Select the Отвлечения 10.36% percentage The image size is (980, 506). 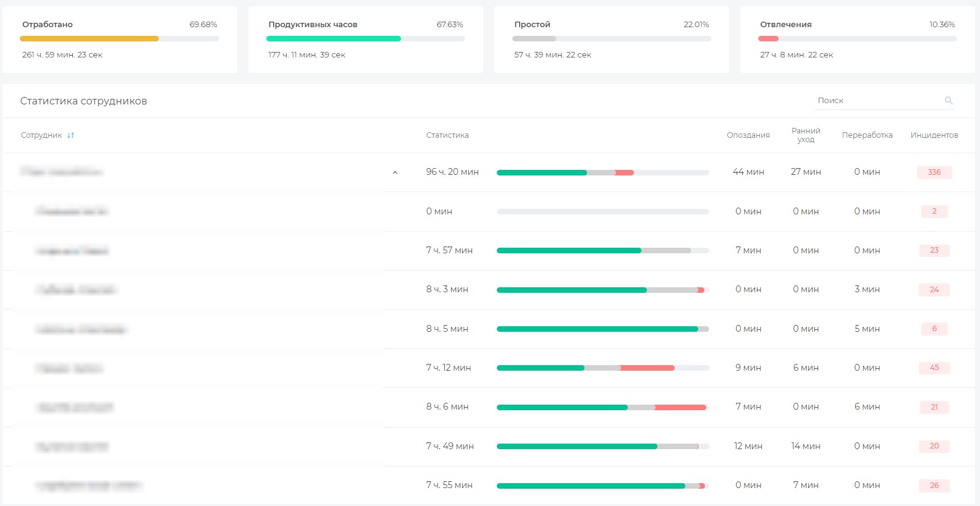pos(942,25)
